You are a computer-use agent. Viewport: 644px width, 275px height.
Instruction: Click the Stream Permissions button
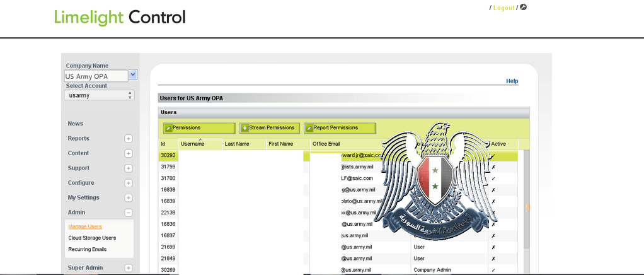tap(269, 128)
